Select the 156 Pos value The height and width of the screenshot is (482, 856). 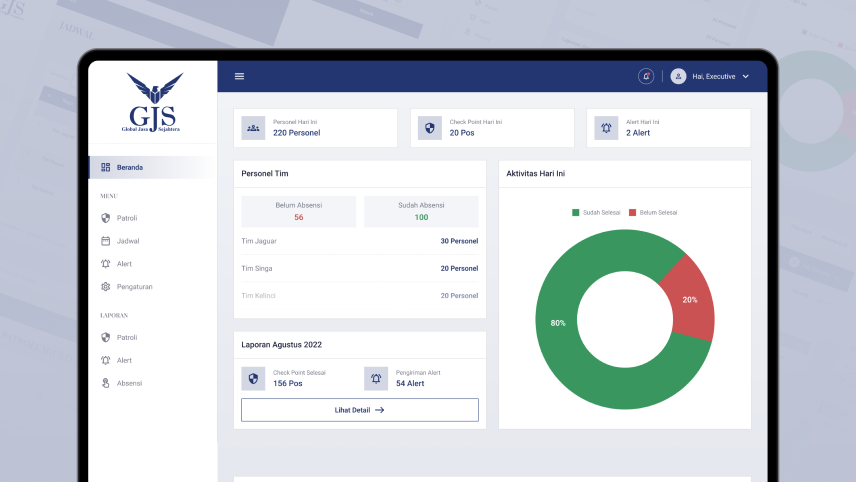point(288,383)
